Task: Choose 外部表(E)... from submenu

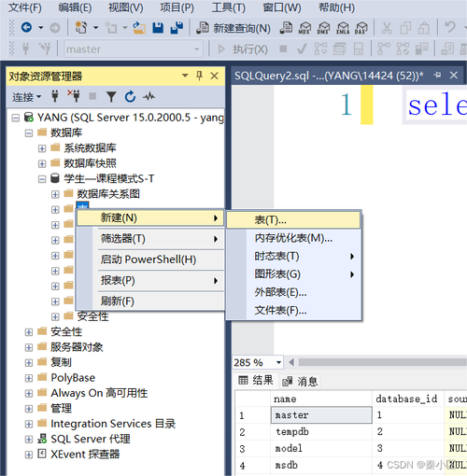Action: coord(293,292)
